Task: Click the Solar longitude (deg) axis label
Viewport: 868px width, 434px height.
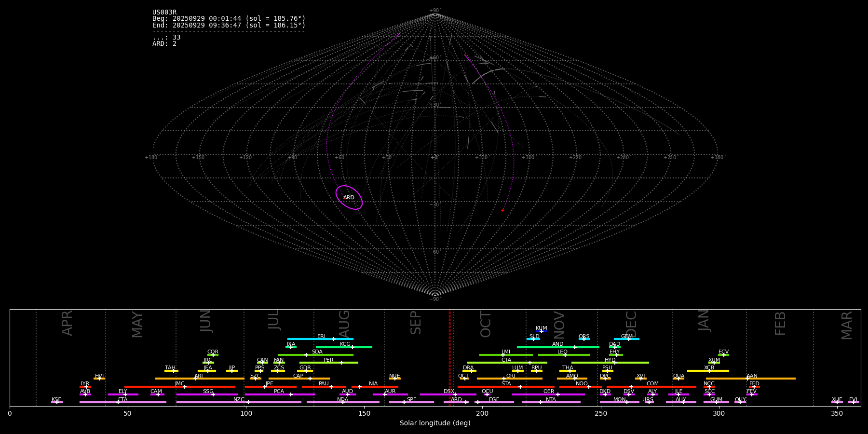Action: 435,423
